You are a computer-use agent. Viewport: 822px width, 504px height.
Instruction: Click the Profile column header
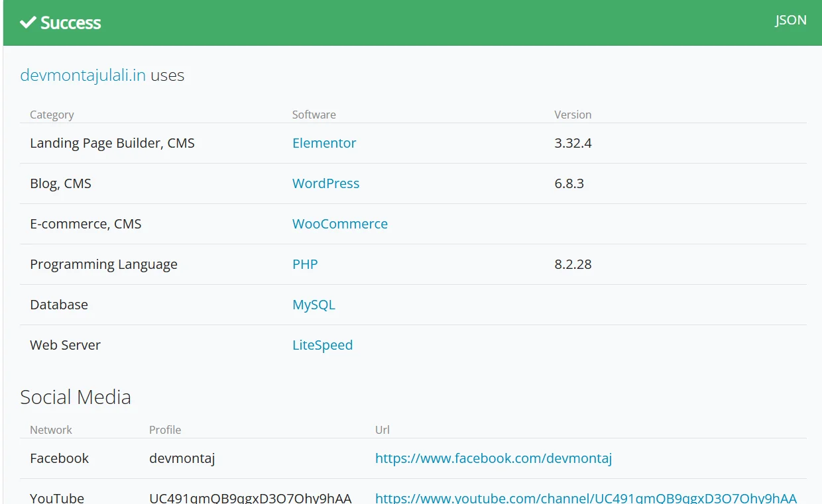pyautogui.click(x=165, y=430)
